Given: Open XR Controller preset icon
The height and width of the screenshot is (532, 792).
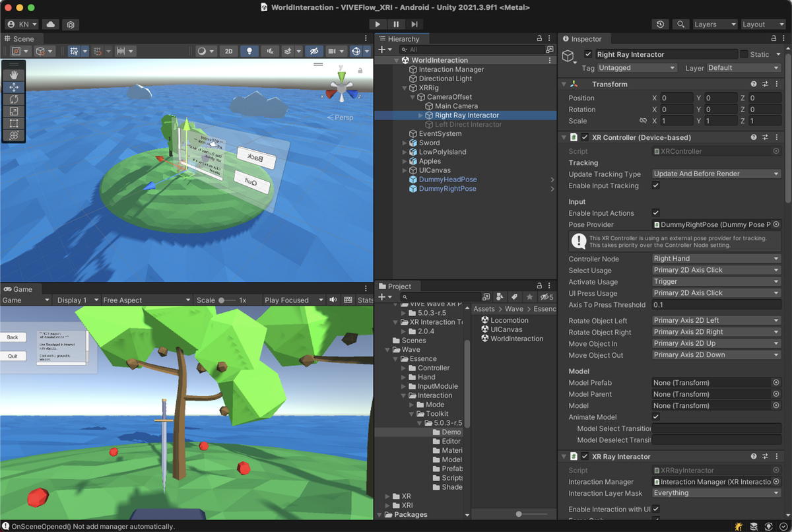Looking at the screenshot, I should (766, 137).
